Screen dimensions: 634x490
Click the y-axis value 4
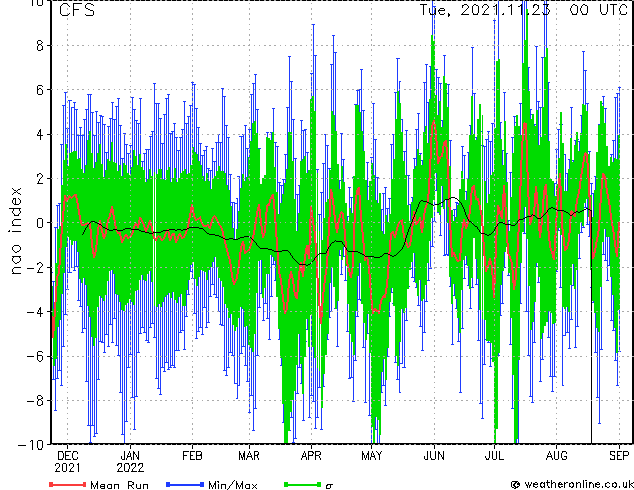point(40,135)
